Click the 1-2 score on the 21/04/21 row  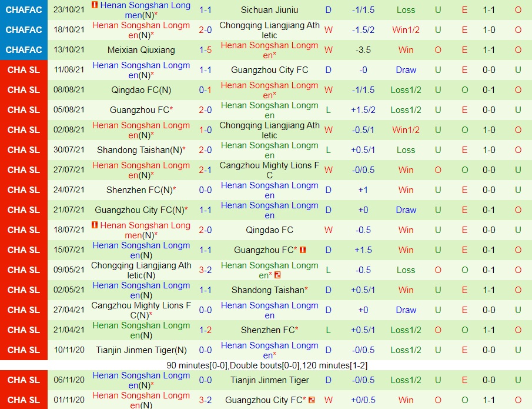[205, 330]
